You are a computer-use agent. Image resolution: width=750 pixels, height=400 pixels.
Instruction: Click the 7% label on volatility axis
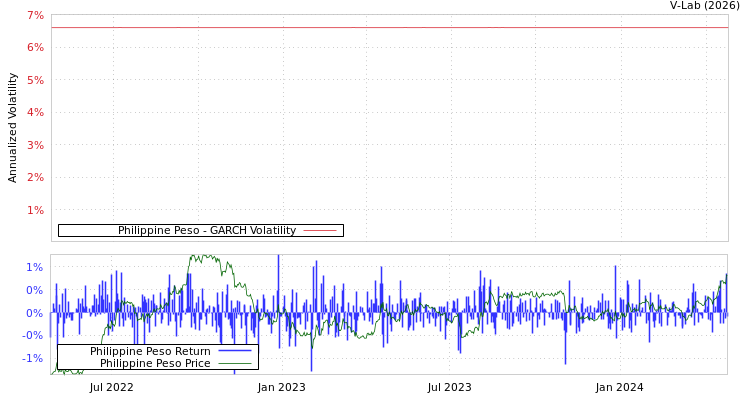[x=34, y=15]
